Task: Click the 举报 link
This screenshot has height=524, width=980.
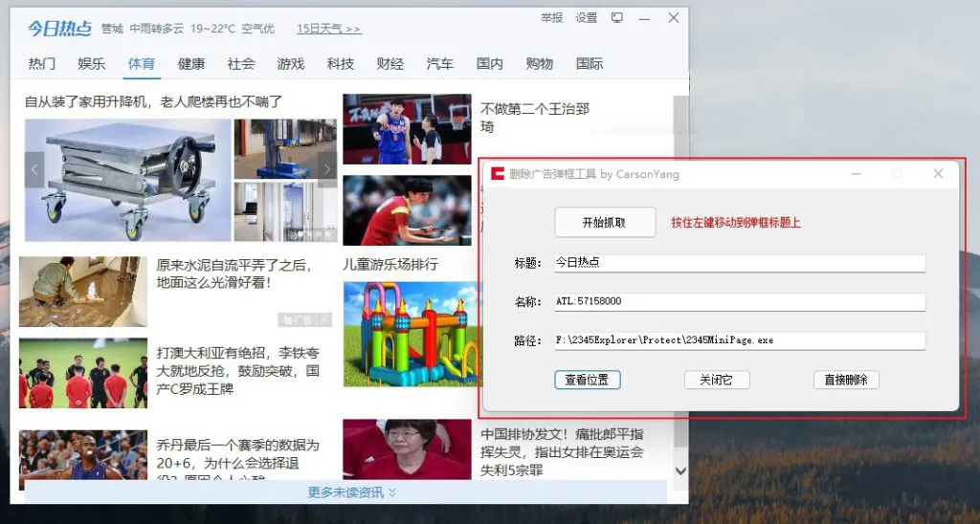Action: point(552,18)
